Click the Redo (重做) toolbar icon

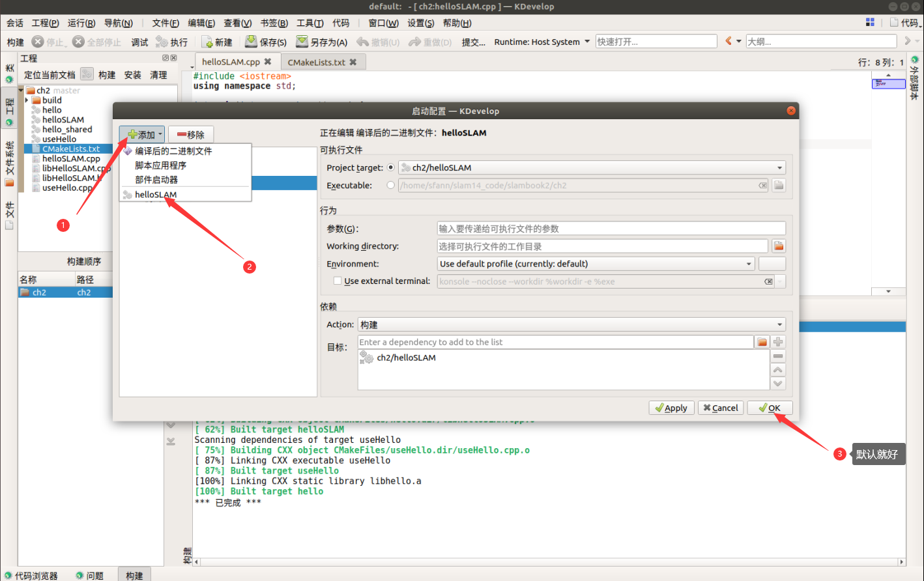414,42
